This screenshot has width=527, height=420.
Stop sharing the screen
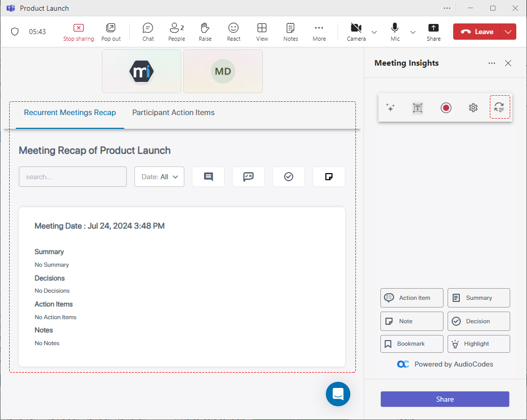click(78, 32)
